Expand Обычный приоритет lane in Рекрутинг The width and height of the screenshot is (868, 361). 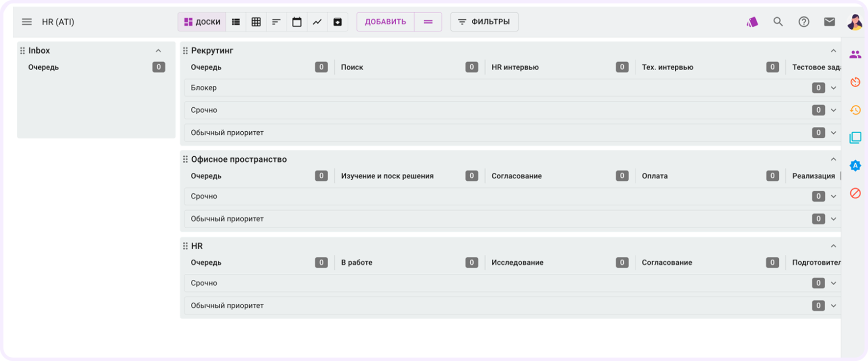tap(833, 133)
